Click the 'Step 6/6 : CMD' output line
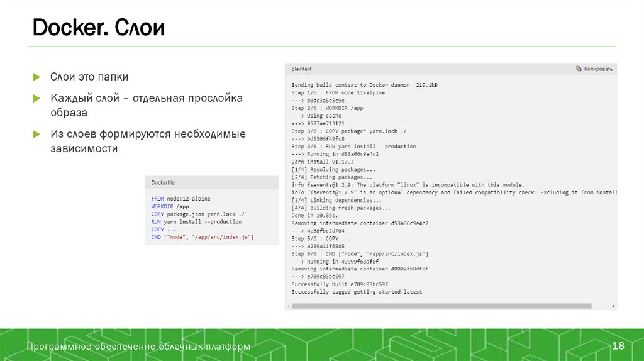 [360, 254]
